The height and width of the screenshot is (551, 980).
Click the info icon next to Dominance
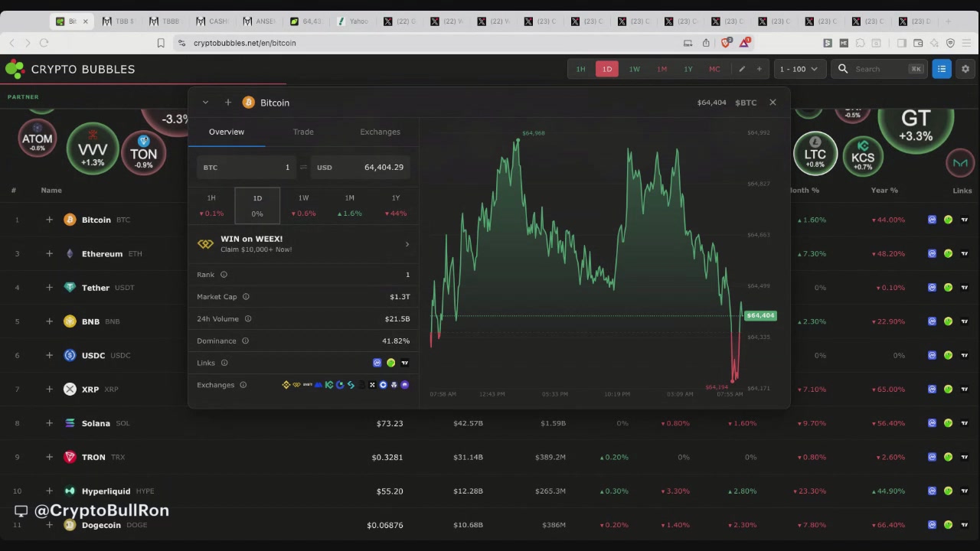tap(245, 341)
